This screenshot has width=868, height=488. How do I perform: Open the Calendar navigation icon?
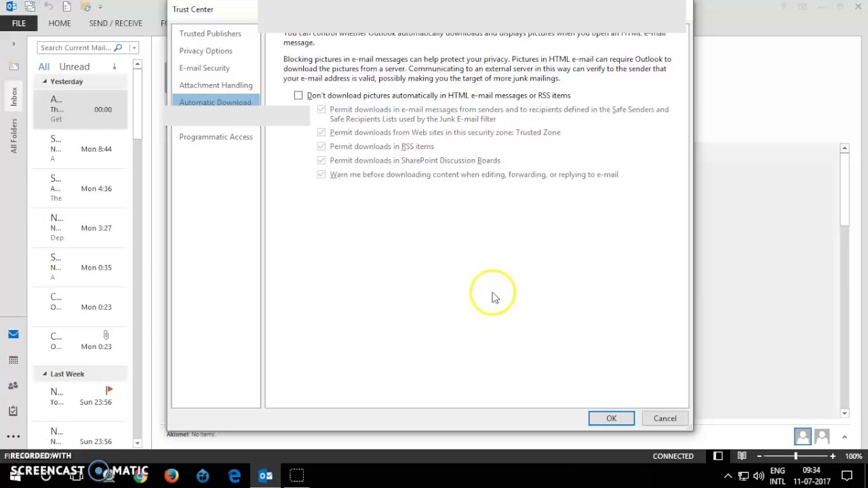pos(13,360)
